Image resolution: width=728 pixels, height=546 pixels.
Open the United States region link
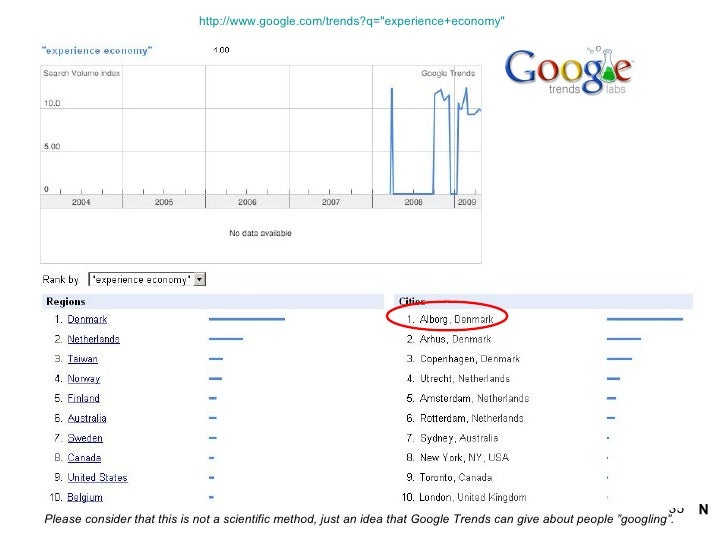[x=97, y=477]
